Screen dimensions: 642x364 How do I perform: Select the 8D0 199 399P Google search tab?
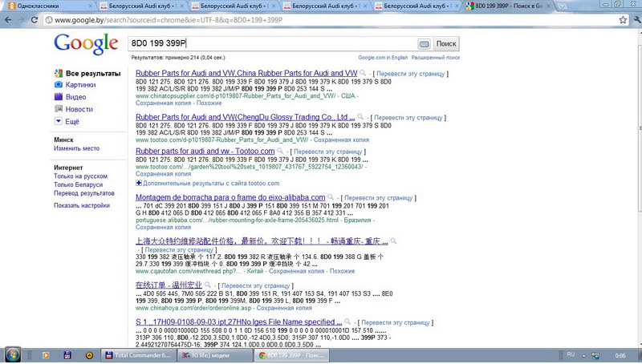[x=509, y=6]
